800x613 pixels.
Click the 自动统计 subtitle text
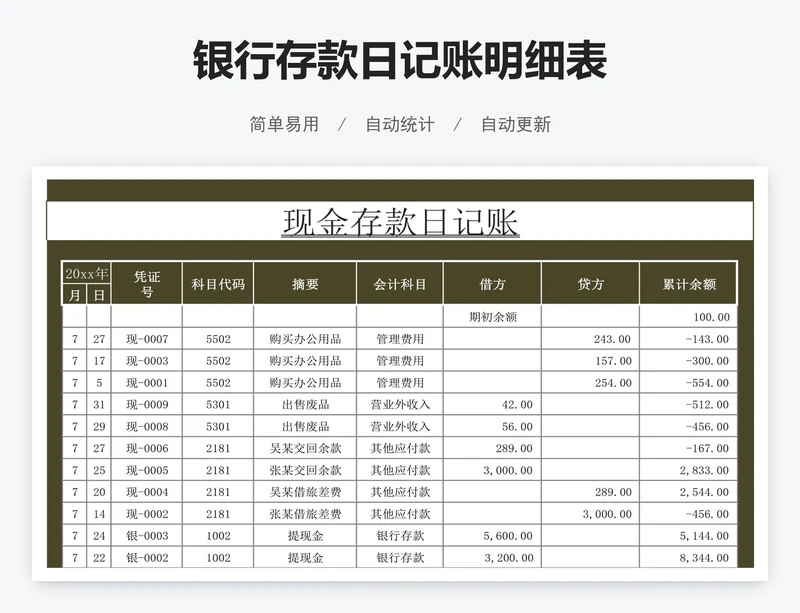(400, 124)
